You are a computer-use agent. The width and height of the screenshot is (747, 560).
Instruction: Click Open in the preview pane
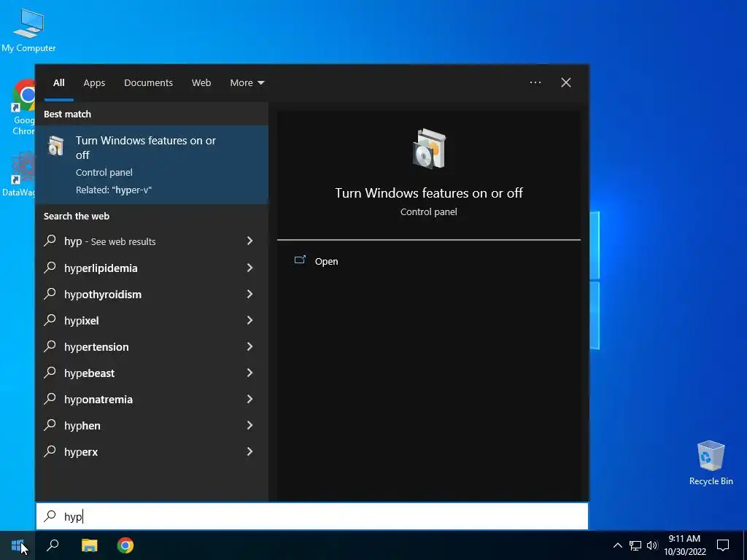click(326, 262)
